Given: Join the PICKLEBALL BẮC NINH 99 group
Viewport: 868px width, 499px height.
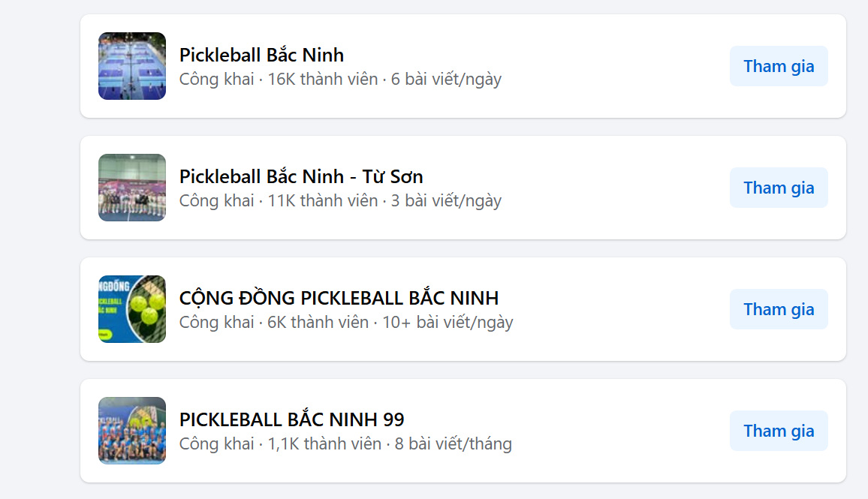Looking at the screenshot, I should [779, 431].
